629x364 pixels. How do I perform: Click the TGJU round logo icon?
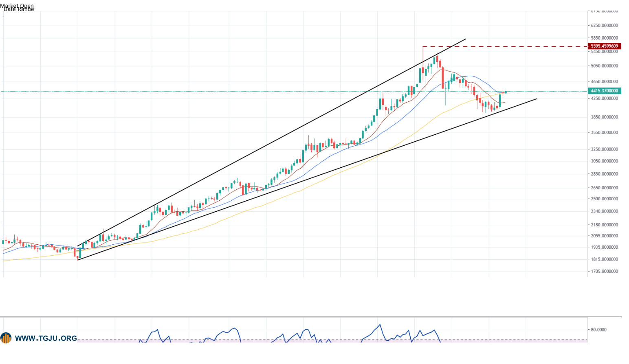(6, 338)
